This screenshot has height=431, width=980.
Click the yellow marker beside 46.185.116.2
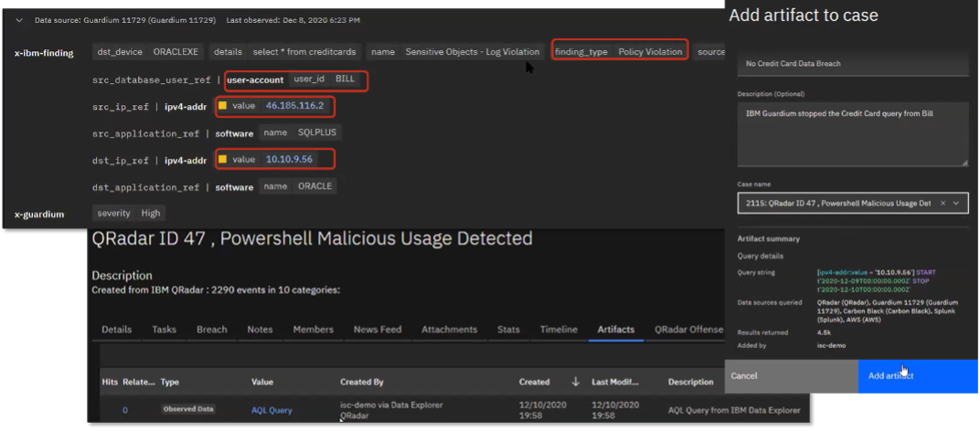click(222, 107)
